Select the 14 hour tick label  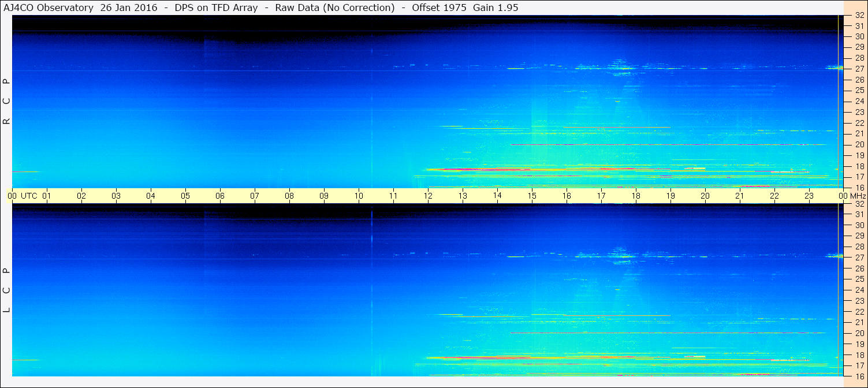(497, 195)
